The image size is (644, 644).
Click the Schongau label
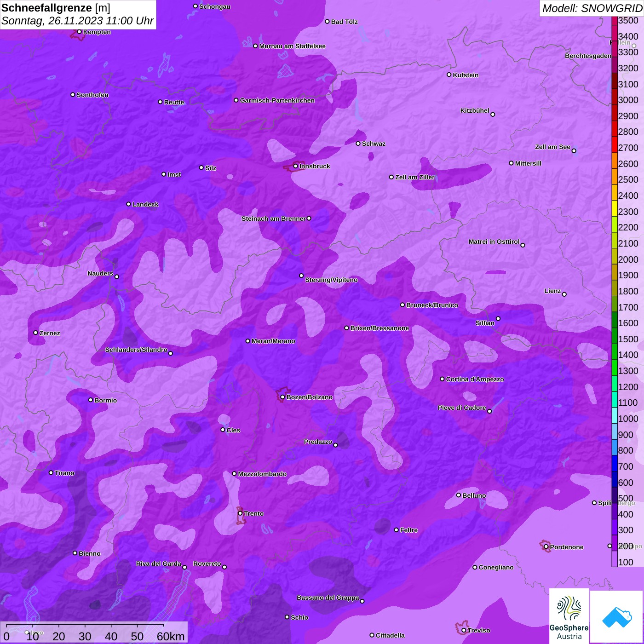point(215,6)
